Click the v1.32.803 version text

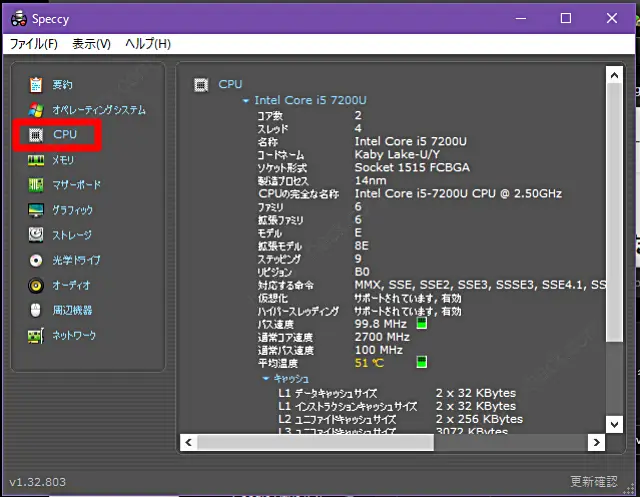[38, 482]
